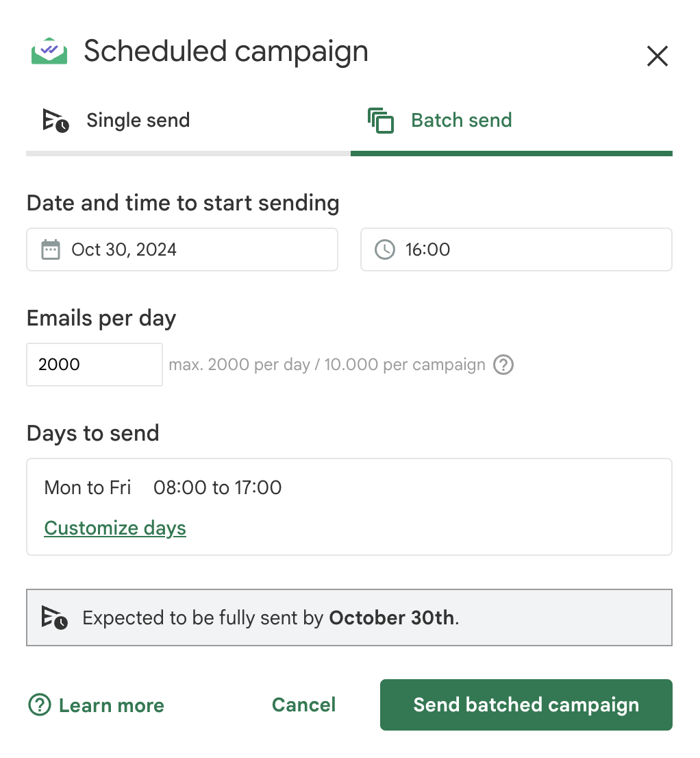The height and width of the screenshot is (758, 700).
Task: Open the Learn more link
Action: [x=111, y=705]
